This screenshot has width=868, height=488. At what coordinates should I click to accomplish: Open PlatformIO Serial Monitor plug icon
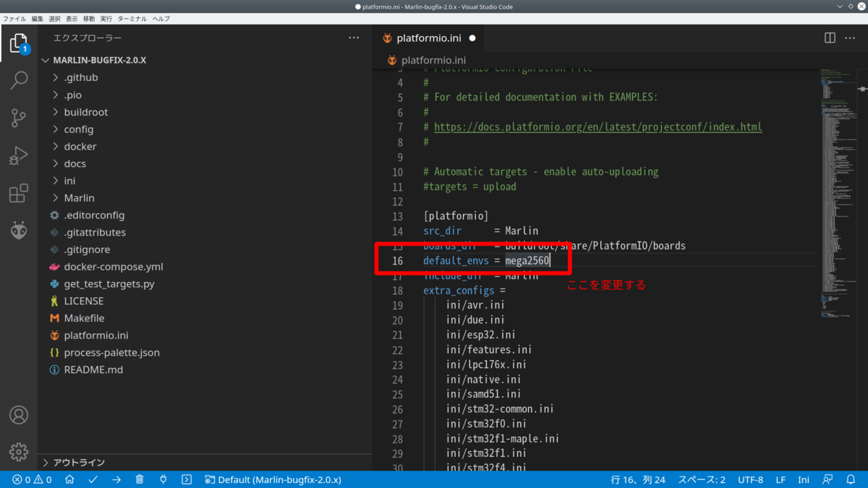click(x=163, y=479)
